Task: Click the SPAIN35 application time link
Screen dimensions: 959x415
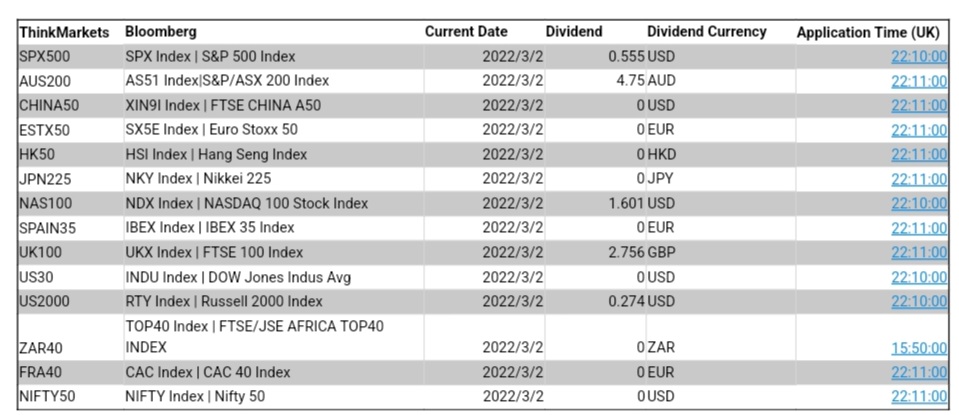Action: [918, 227]
